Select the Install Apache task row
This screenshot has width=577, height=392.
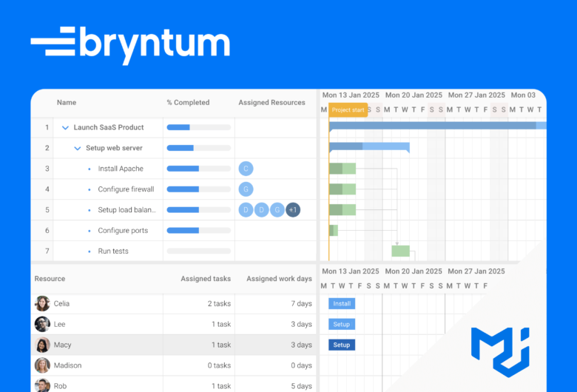coord(174,169)
